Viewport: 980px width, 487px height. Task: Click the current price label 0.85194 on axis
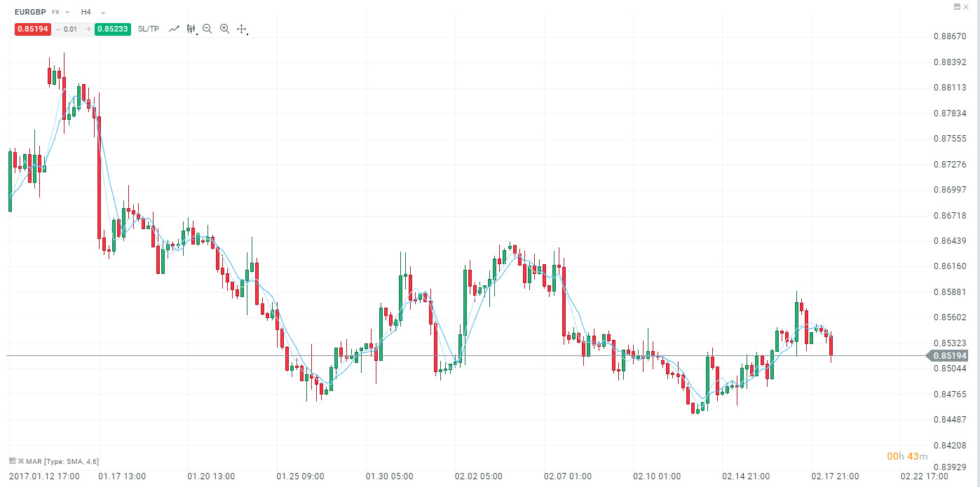[x=950, y=356]
